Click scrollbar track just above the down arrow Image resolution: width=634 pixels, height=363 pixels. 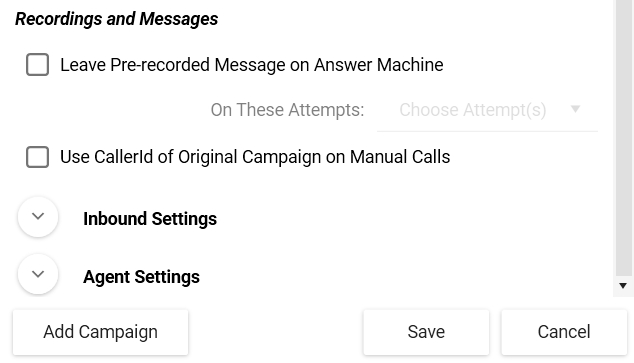(623, 278)
